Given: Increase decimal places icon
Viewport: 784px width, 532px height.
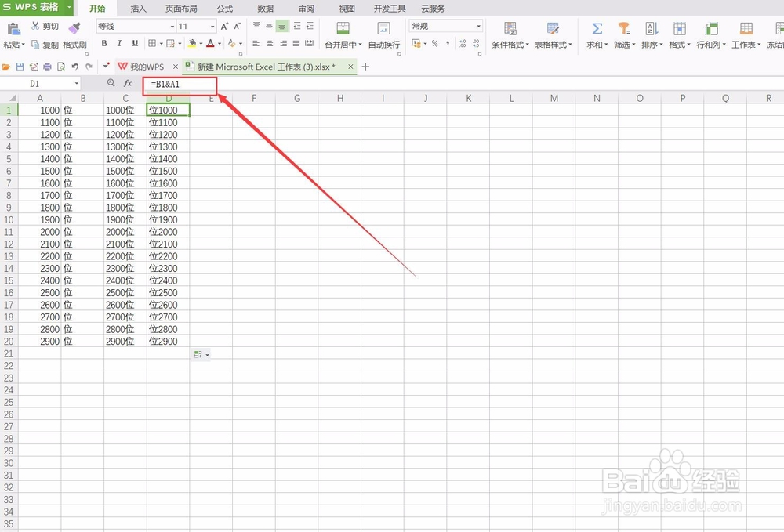Looking at the screenshot, I should point(463,43).
